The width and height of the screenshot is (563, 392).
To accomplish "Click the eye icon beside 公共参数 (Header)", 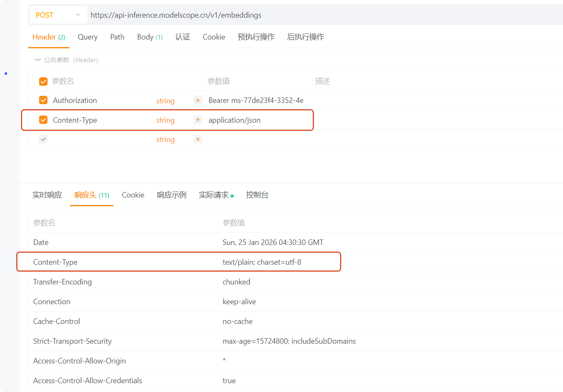I will pos(38,60).
